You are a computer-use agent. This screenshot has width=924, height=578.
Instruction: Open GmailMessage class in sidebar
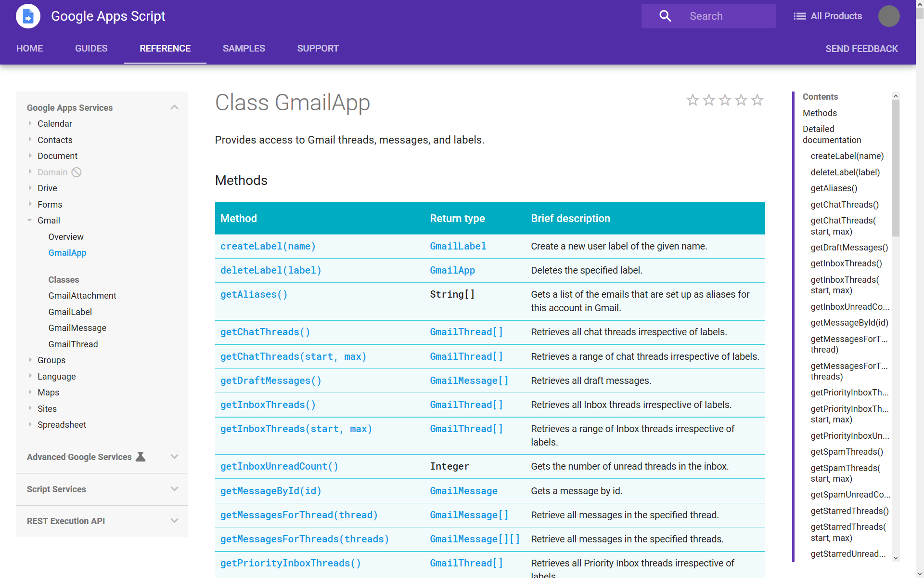pos(77,328)
